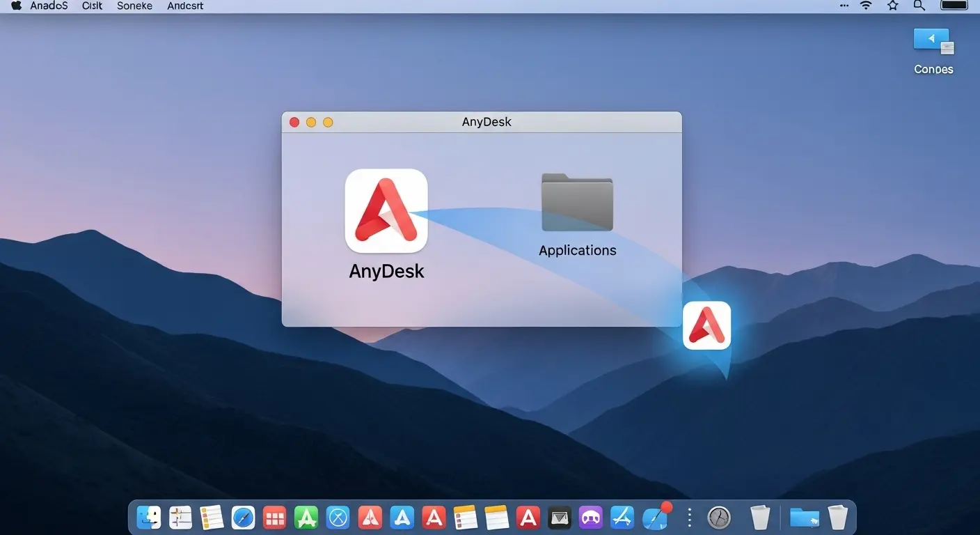
Task: Open the blue folder in the Dock
Action: coord(805,518)
